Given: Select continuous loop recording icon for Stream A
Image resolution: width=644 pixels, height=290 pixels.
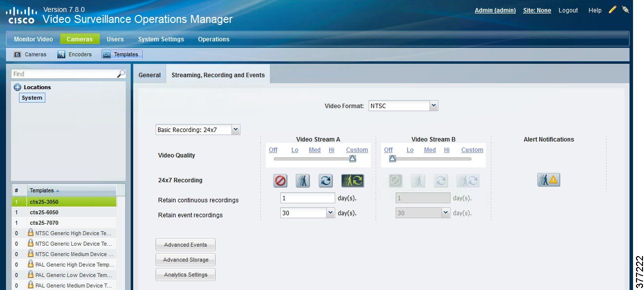Looking at the screenshot, I should click(326, 180).
